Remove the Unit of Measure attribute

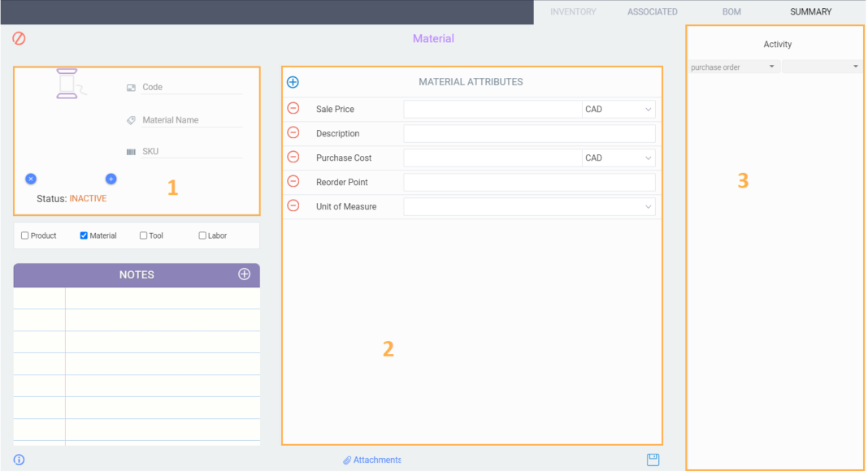(x=293, y=205)
